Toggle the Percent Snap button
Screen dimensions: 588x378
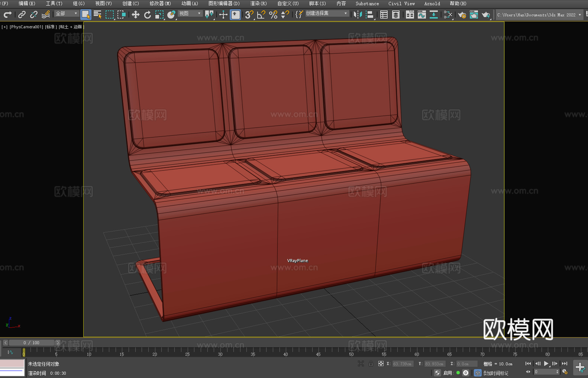[273, 14]
